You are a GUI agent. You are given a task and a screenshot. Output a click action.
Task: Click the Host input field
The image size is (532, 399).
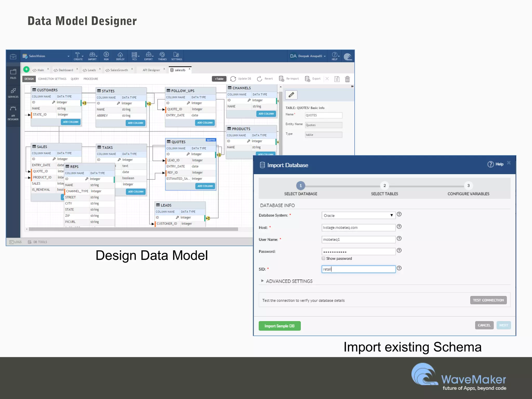[x=358, y=228]
